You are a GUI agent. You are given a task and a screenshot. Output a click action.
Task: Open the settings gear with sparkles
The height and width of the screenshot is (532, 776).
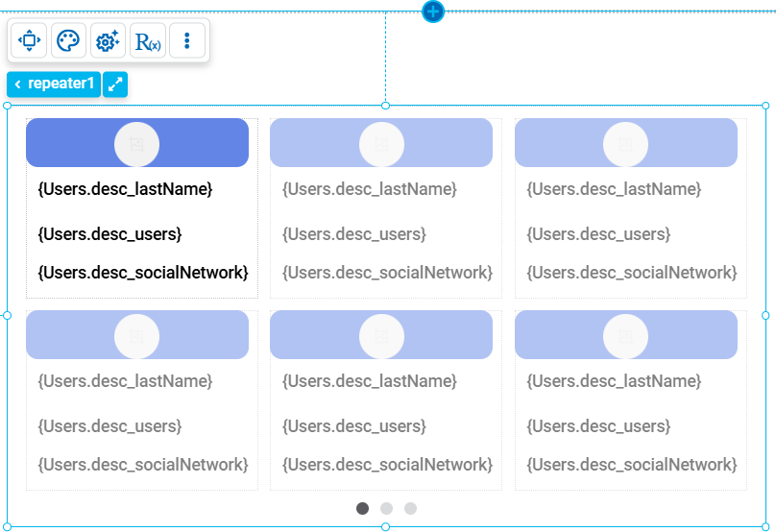pyautogui.click(x=108, y=41)
